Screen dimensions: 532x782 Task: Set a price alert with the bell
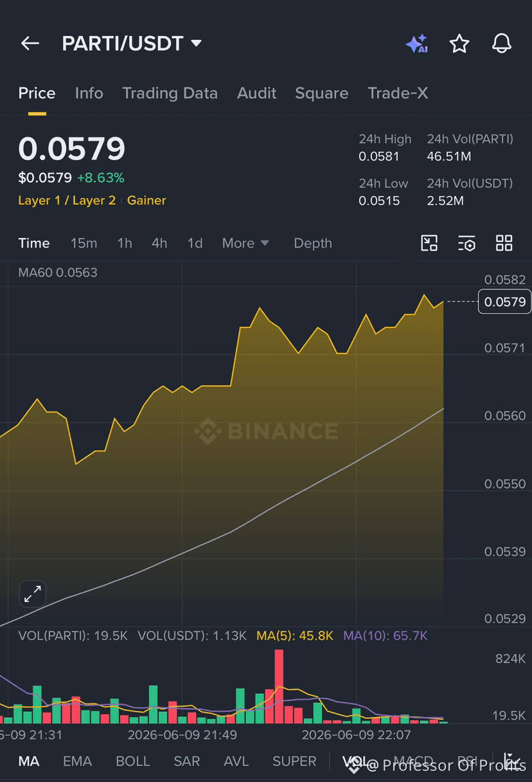pos(502,44)
